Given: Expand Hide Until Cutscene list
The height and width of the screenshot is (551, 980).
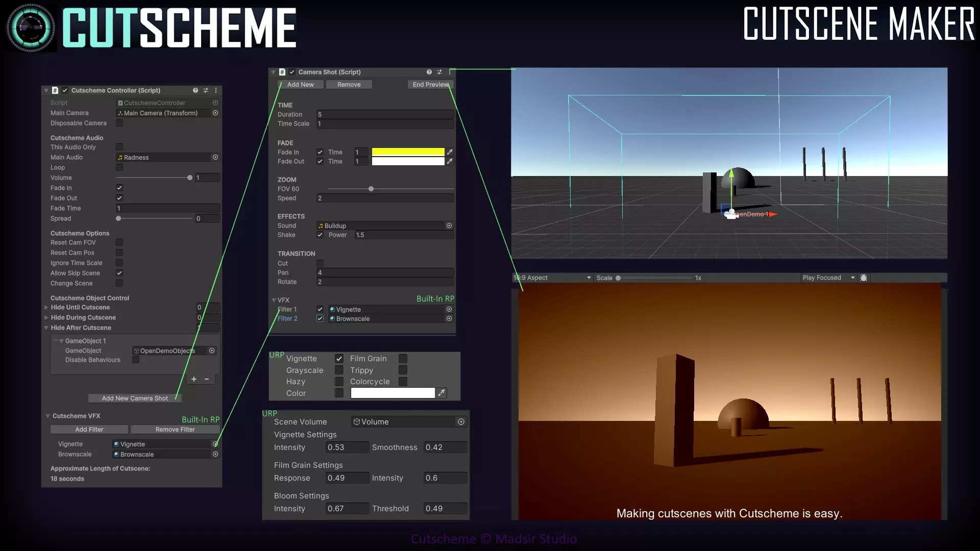Looking at the screenshot, I should [46, 307].
